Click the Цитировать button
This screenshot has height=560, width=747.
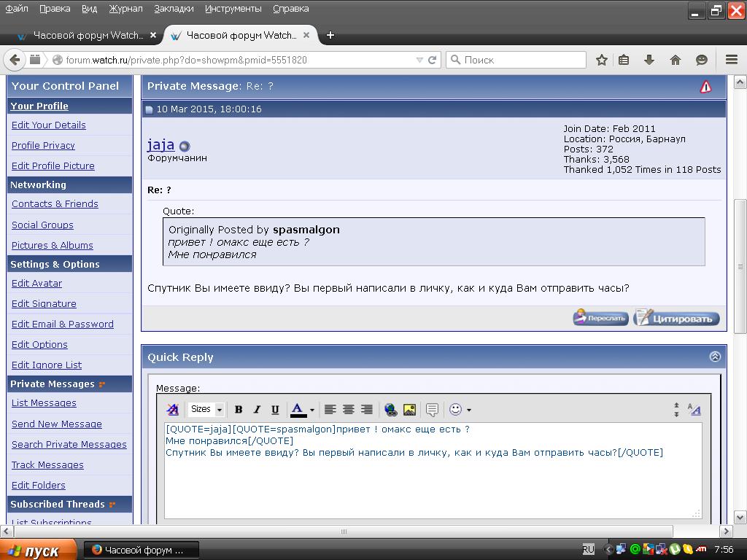pyautogui.click(x=676, y=318)
